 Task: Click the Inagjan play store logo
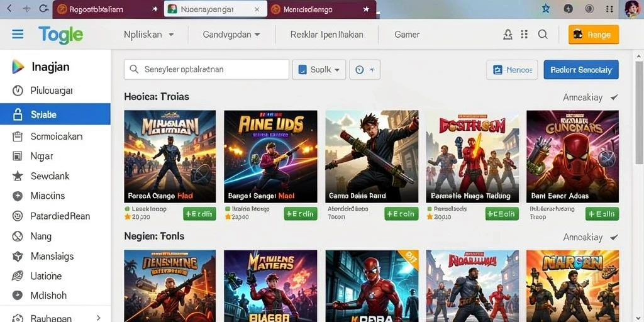[x=18, y=67]
